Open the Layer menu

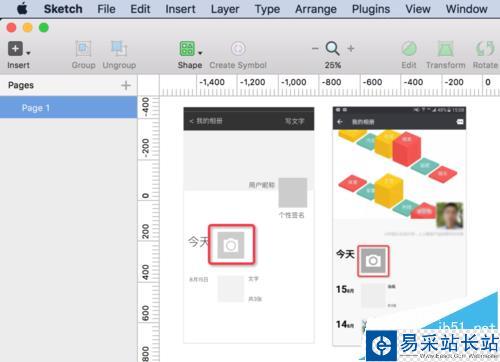click(x=225, y=9)
